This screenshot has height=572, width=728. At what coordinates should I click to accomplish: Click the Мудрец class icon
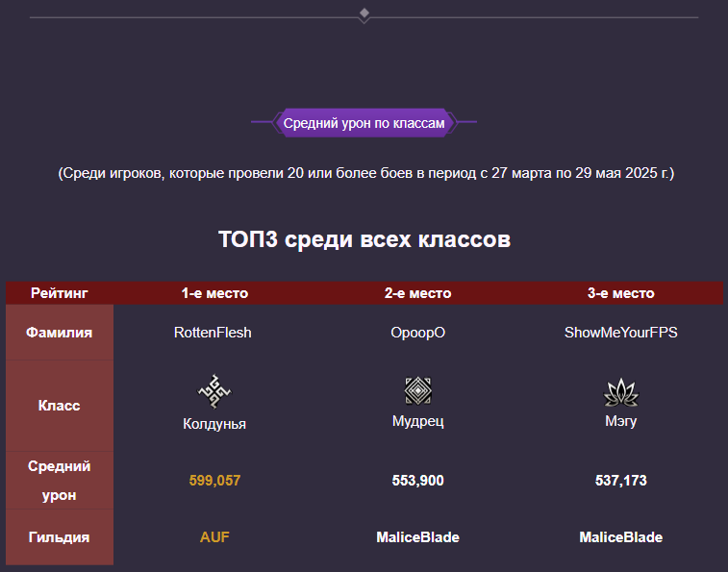418,390
